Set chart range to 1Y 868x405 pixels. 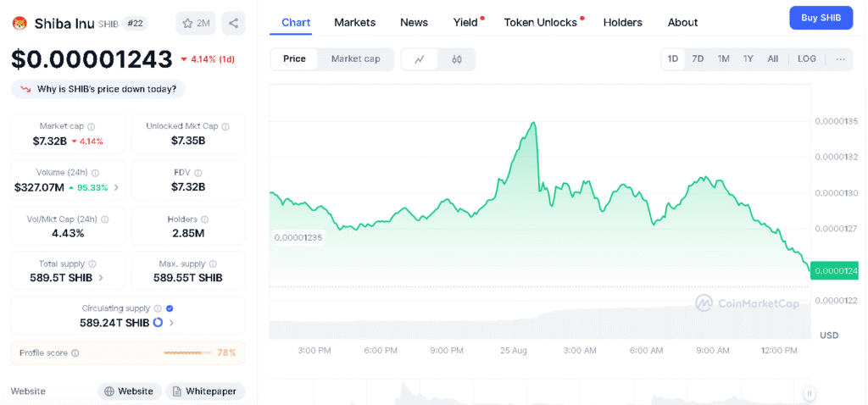[x=748, y=59]
